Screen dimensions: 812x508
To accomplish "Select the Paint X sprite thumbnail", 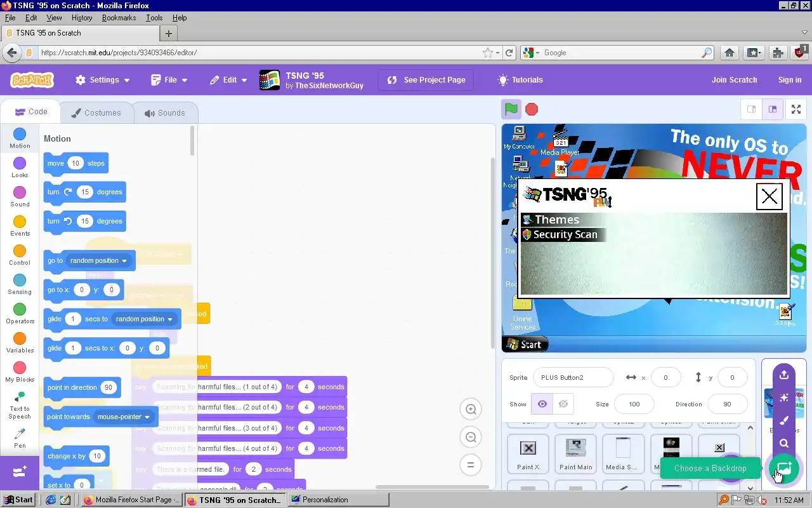I will 528,454.
